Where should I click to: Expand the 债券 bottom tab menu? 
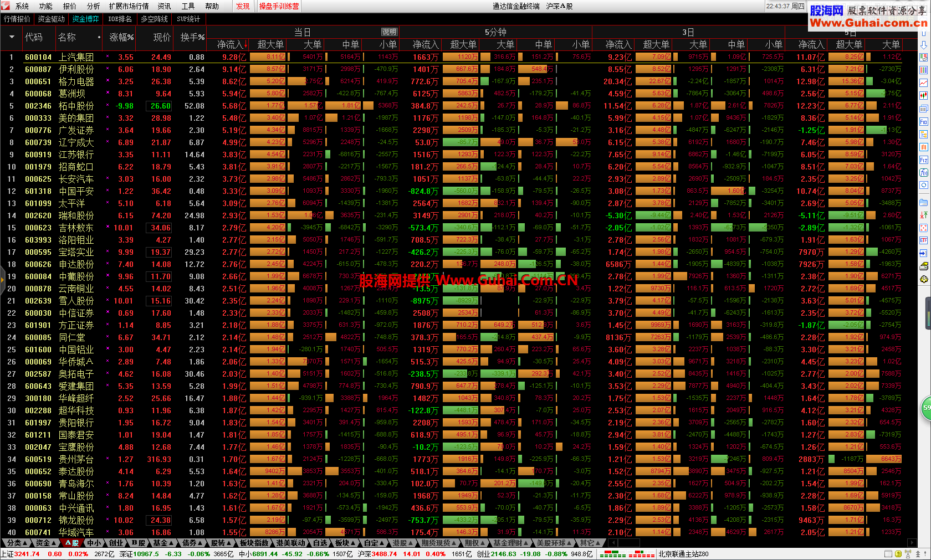(x=193, y=543)
